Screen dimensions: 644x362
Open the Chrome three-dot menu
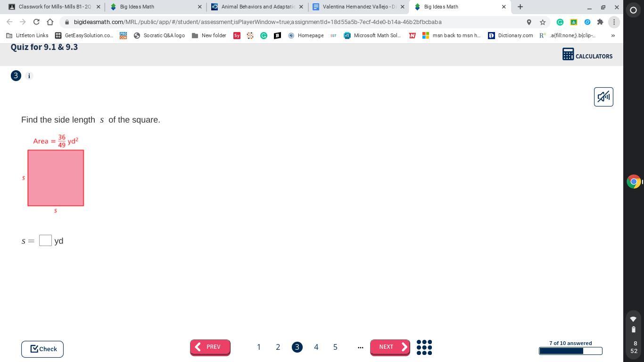tap(614, 22)
